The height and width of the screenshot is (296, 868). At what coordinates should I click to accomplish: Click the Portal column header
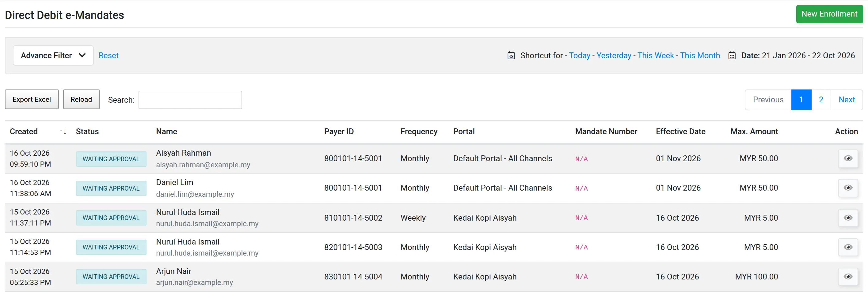[x=464, y=132]
